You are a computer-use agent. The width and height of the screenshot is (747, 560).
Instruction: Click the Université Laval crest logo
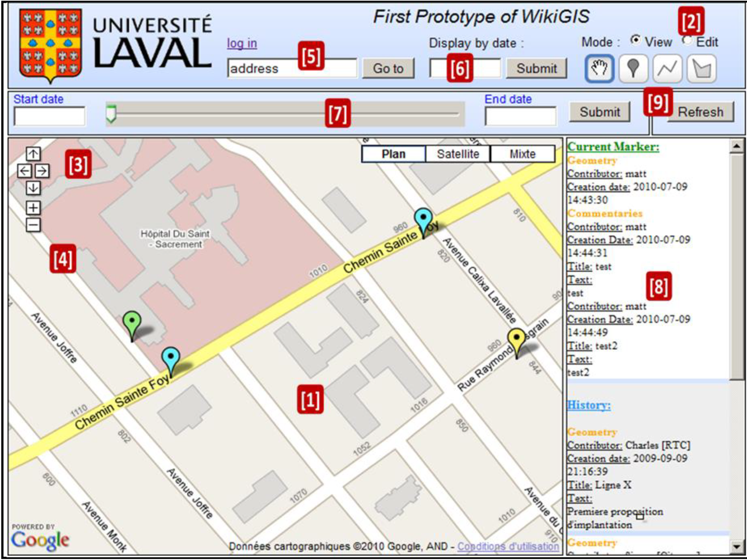pyautogui.click(x=50, y=45)
